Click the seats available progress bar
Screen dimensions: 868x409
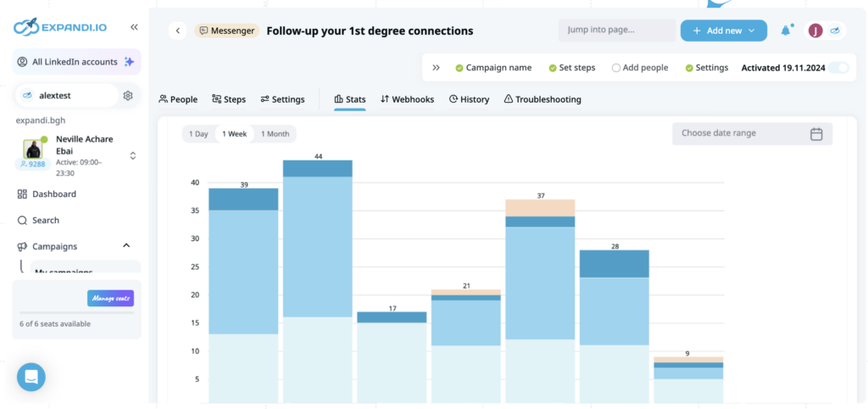coord(76,312)
